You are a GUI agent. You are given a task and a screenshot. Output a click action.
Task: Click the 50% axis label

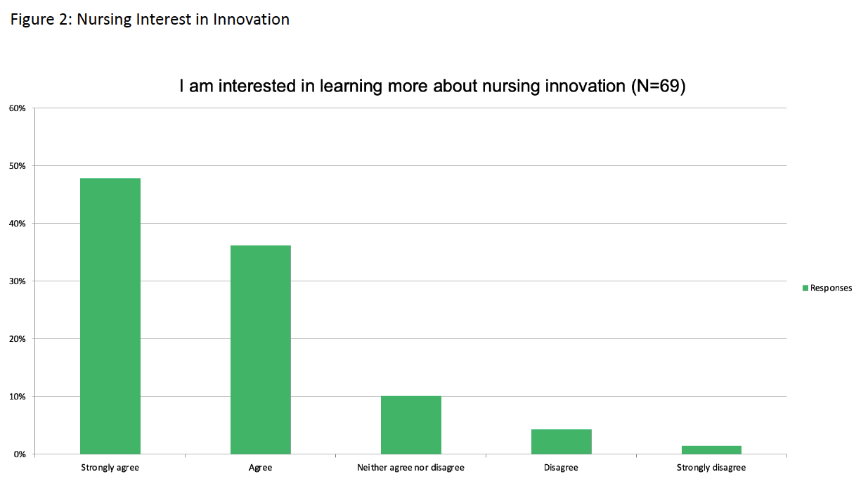(18, 166)
